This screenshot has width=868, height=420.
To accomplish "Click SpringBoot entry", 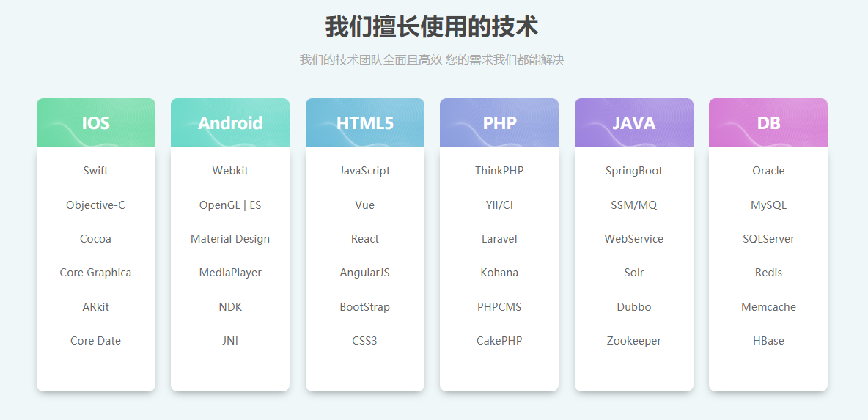I will point(634,171).
